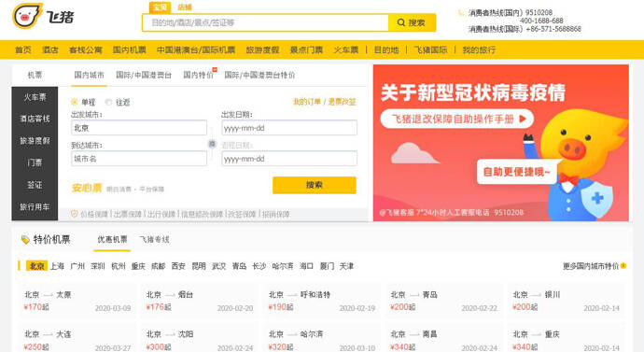Open 中国港澳台/国际机票 menu item

coord(196,50)
